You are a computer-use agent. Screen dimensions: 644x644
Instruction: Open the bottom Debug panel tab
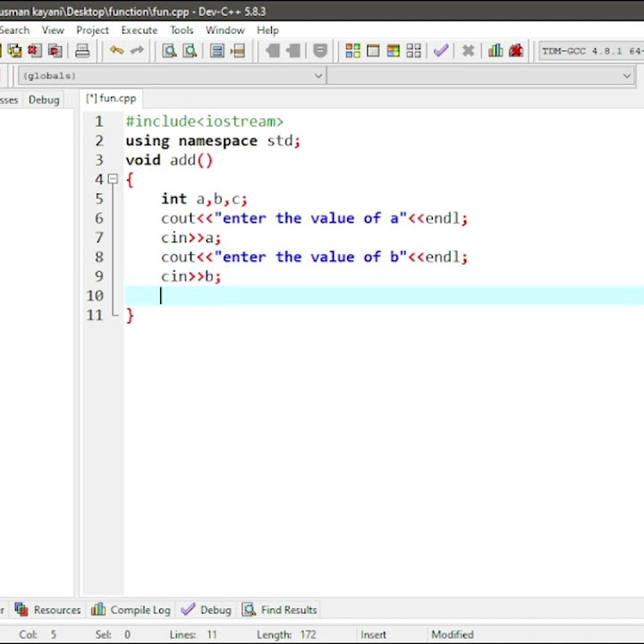[x=207, y=609]
